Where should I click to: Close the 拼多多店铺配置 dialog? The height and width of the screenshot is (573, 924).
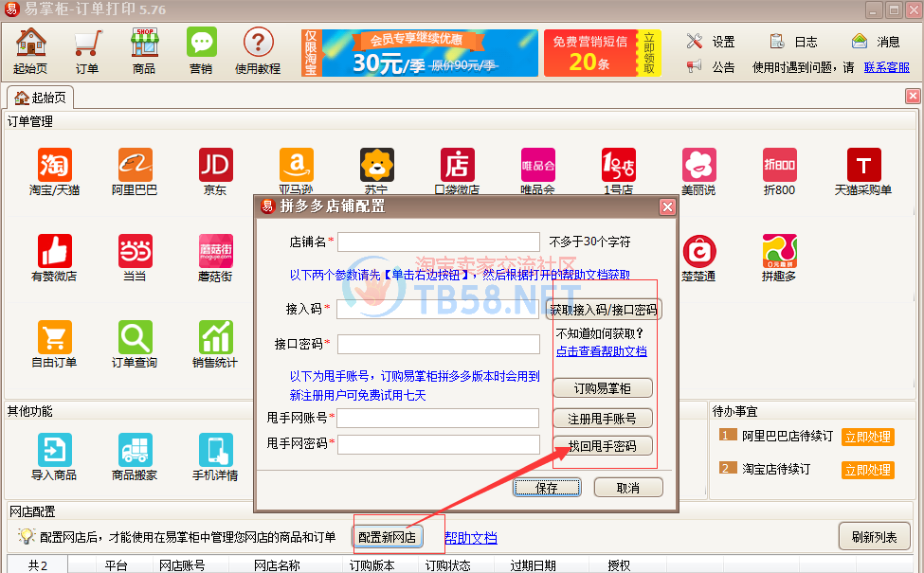[667, 206]
